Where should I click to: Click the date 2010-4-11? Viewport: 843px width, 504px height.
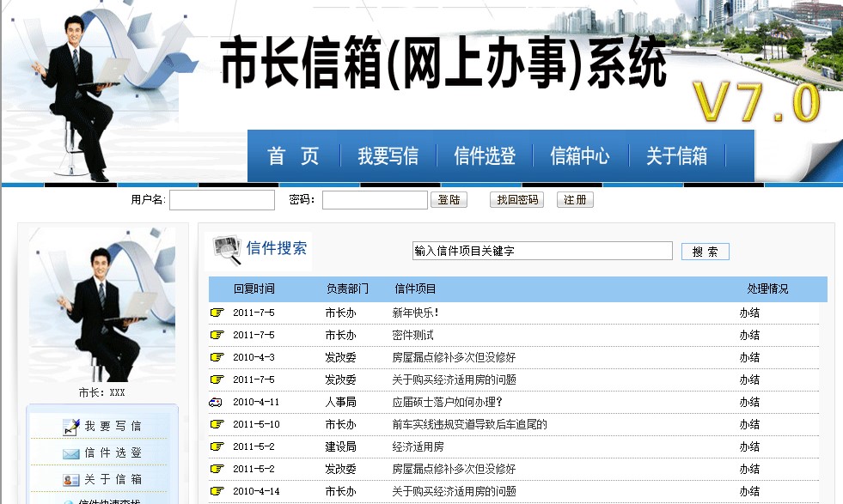256,402
